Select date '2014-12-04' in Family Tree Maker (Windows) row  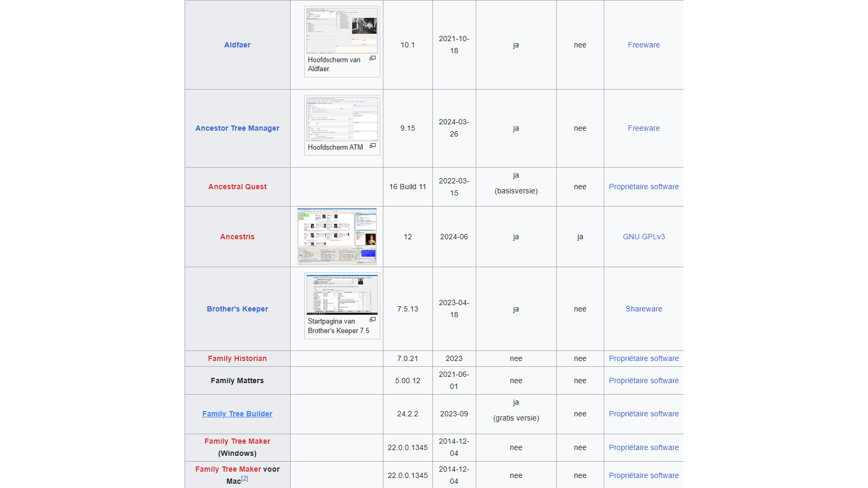coord(454,447)
